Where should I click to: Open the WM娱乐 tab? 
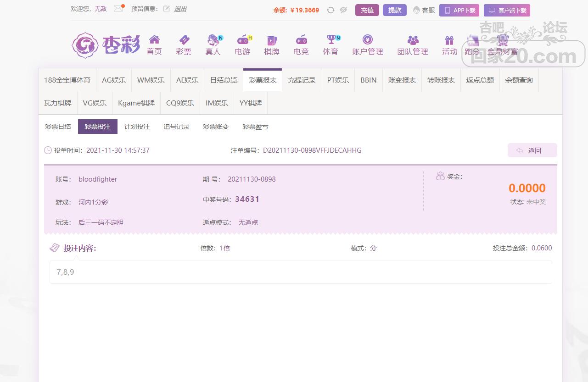coord(151,80)
